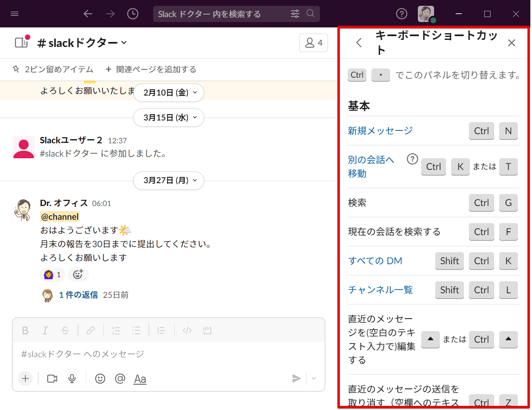This screenshot has height=410, width=532.
Task: Expand the 3月27日 (月) date dropdown
Action: click(168, 181)
